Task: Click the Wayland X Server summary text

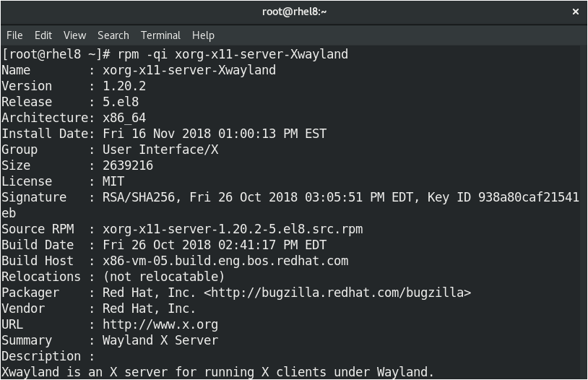Action: point(160,340)
